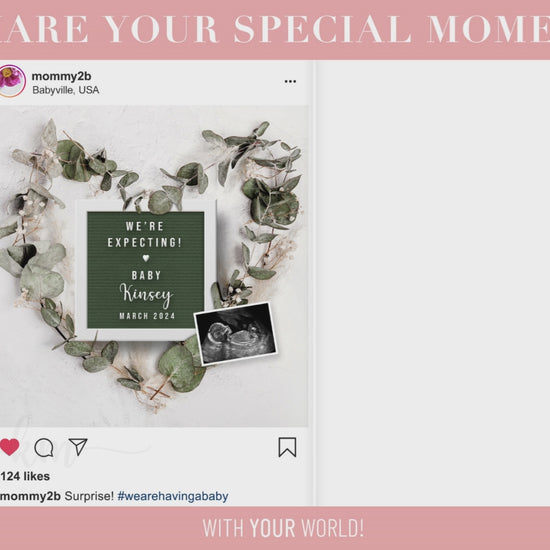Click the WE'RE EXPECTING! headline text
550x550 pixels.
145,234
